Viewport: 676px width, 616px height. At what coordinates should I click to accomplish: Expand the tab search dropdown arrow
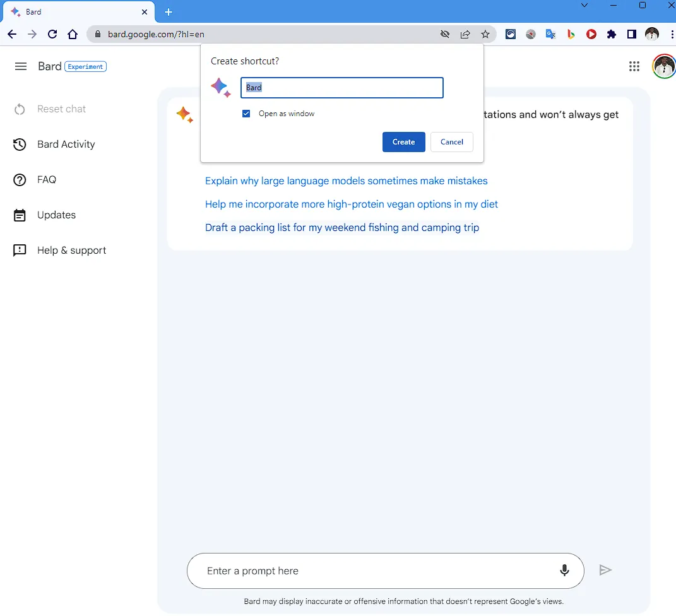(x=584, y=5)
